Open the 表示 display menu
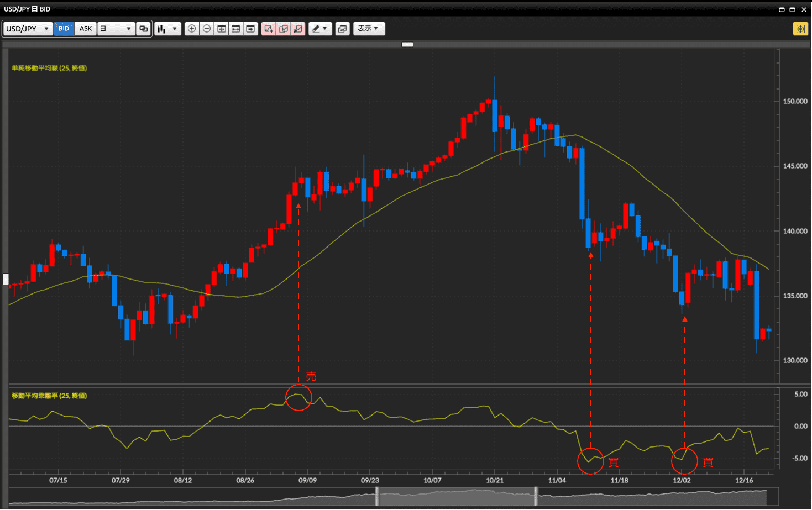 (369, 29)
